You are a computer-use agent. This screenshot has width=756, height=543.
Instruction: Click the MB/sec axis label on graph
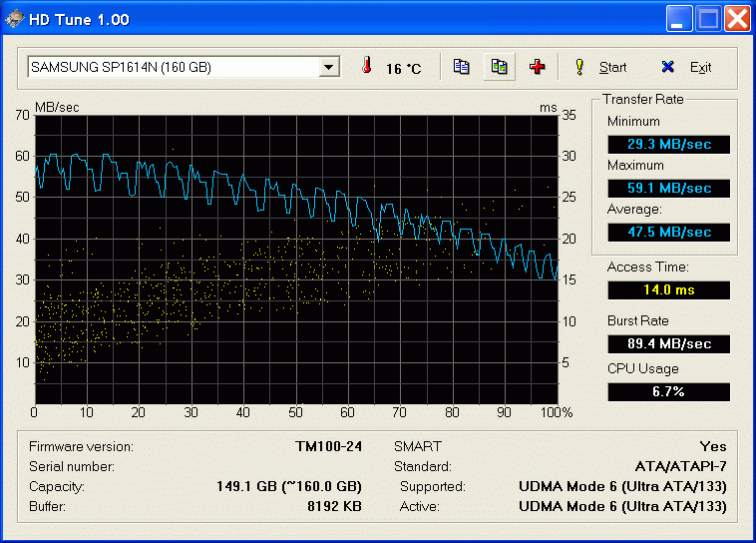57,107
